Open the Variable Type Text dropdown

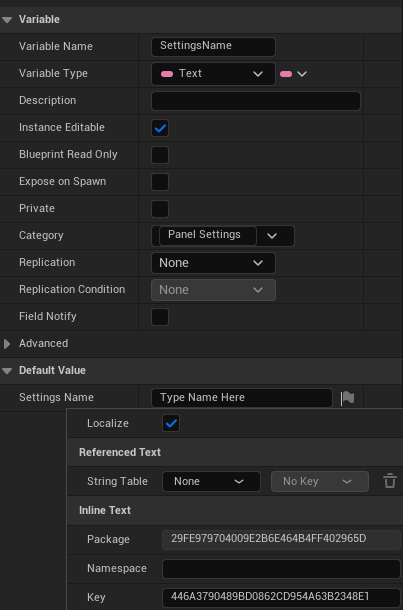[213, 74]
